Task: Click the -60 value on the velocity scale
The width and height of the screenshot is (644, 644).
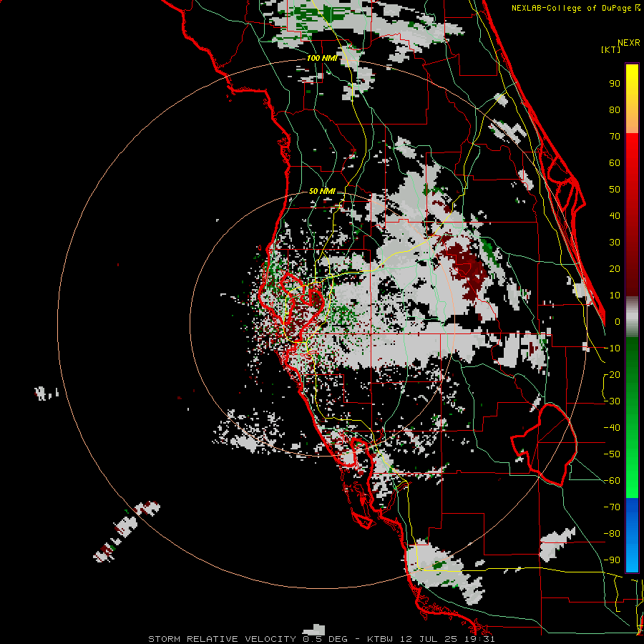Action: pyautogui.click(x=612, y=481)
